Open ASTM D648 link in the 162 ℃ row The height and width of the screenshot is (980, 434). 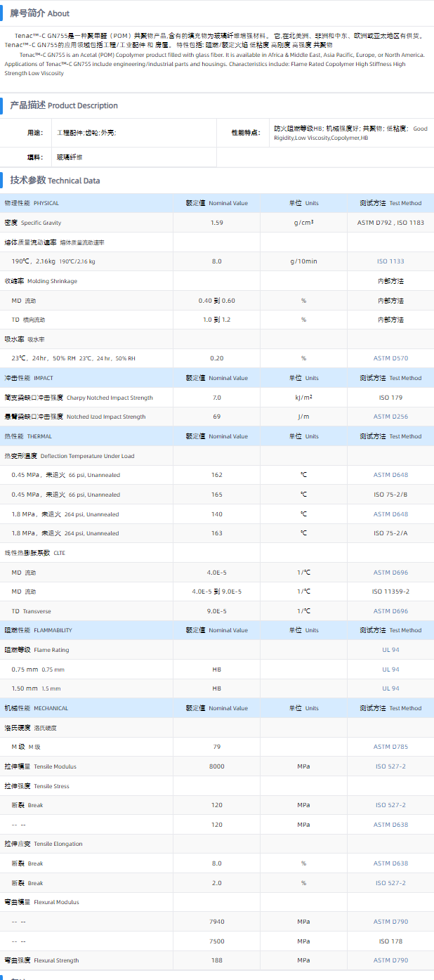[x=390, y=475]
